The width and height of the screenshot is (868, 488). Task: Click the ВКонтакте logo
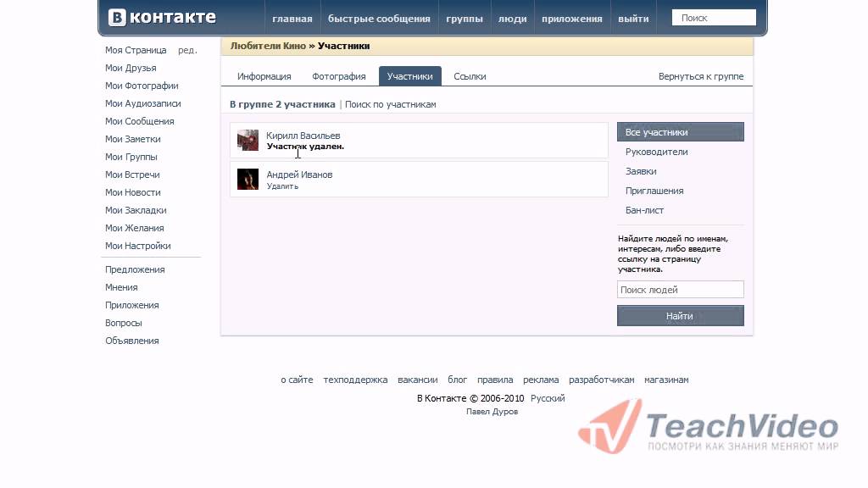point(162,17)
